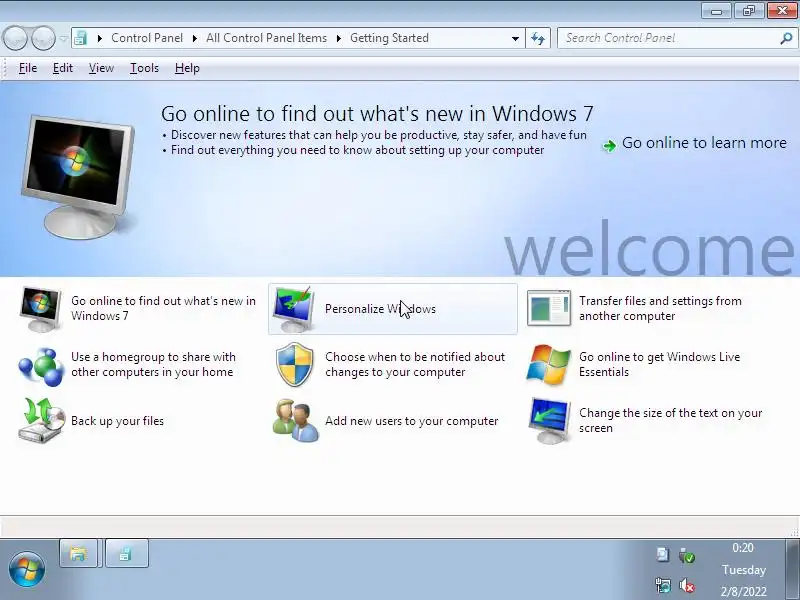Click the Add new users people icon
Image resolution: width=800 pixels, height=600 pixels.
[x=295, y=421]
